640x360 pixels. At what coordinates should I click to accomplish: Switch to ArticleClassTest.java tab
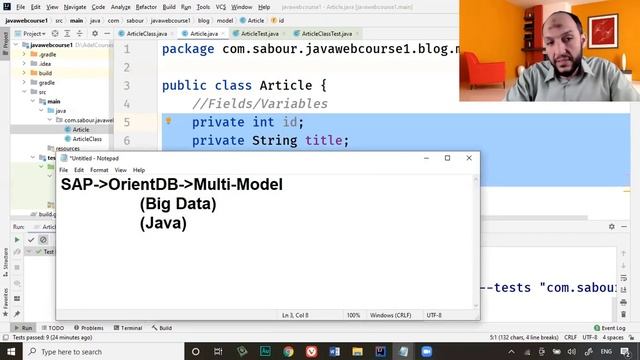tap(327, 33)
